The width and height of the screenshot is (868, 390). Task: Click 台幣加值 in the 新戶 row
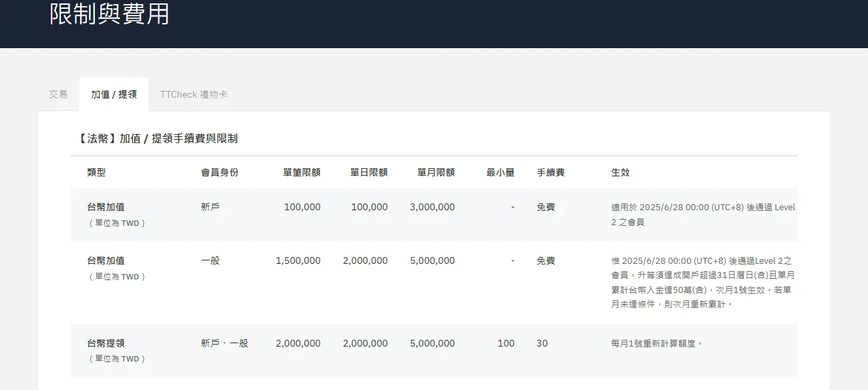point(106,207)
